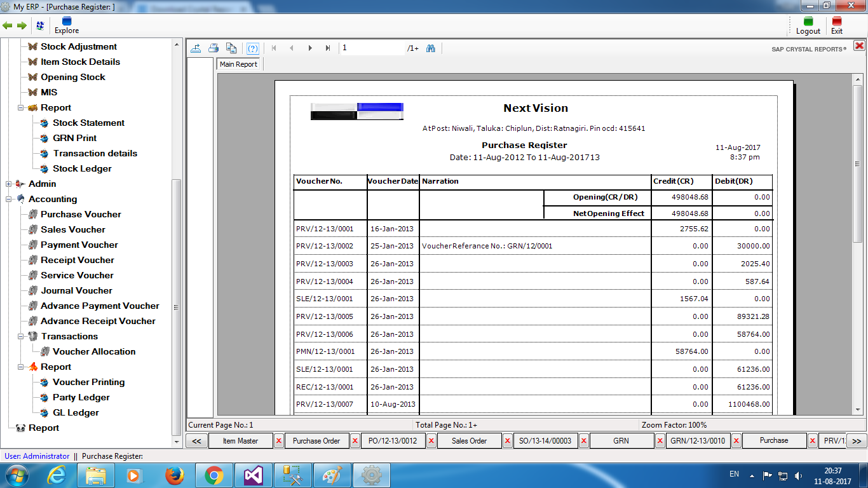Click the green forward arrow icon
The height and width of the screenshot is (488, 868).
22,25
